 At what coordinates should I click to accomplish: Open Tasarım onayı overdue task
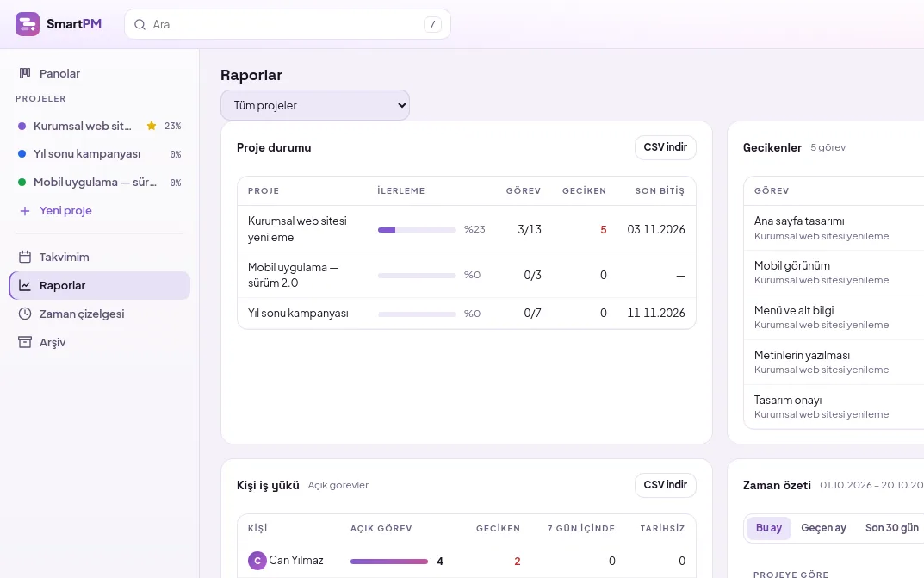click(x=788, y=400)
